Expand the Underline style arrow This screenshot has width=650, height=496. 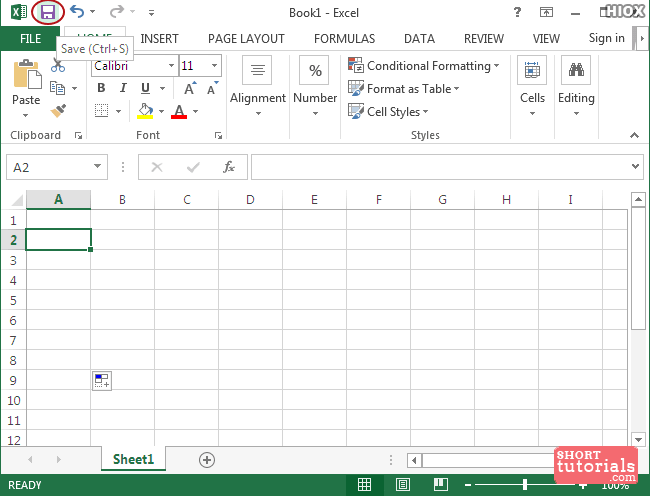(x=162, y=88)
